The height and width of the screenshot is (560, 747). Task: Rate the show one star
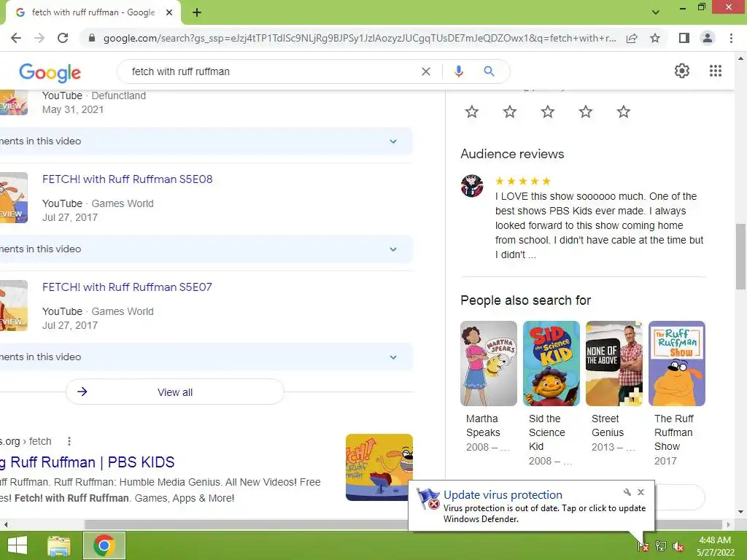(472, 112)
